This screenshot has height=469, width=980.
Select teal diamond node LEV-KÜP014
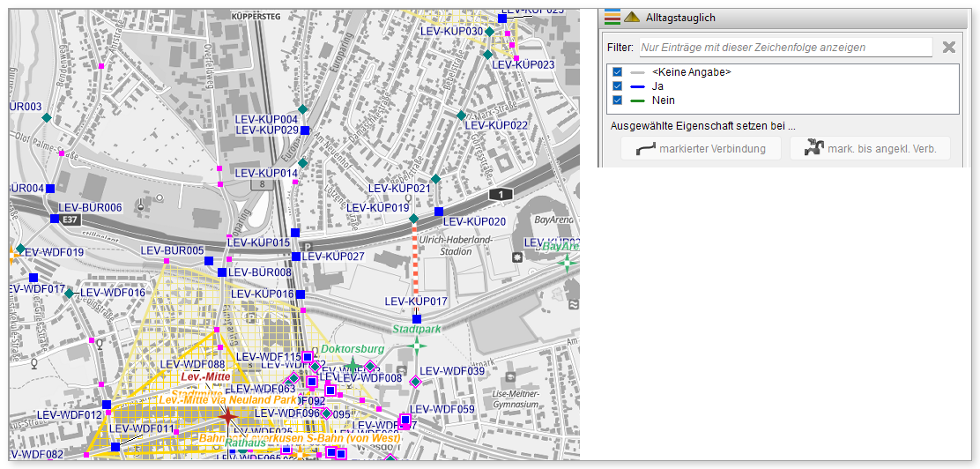[x=302, y=163]
